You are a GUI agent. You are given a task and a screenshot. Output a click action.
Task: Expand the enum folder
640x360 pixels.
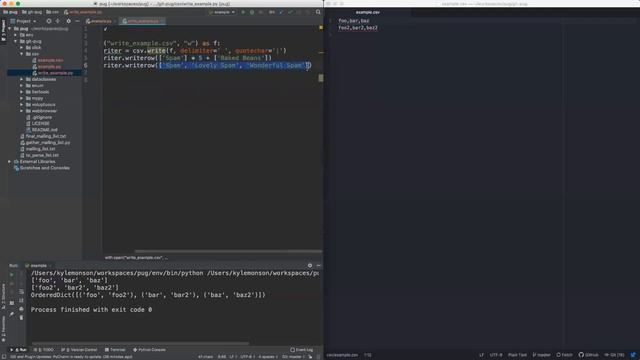coord(21,86)
